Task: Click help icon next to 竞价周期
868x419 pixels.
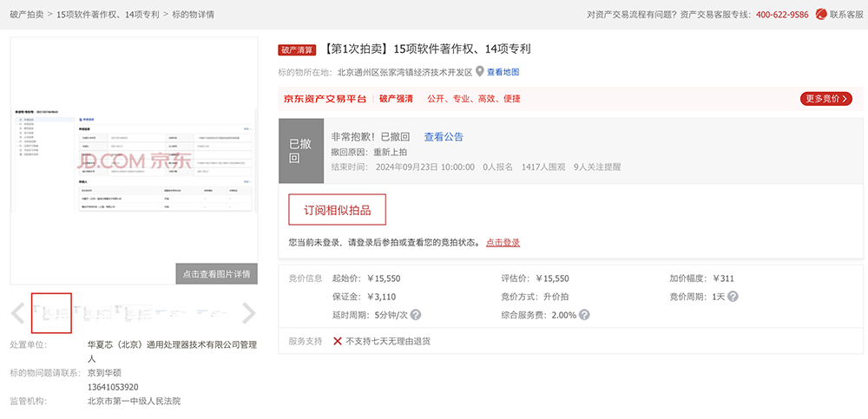Action: point(733,297)
